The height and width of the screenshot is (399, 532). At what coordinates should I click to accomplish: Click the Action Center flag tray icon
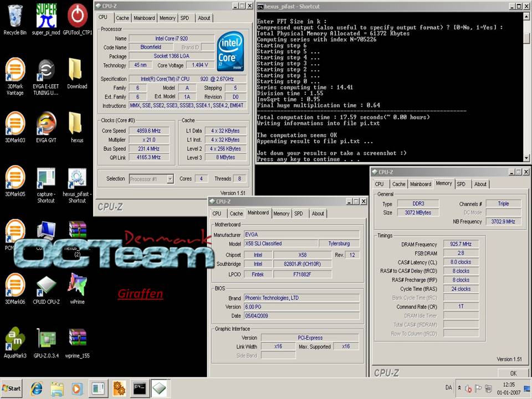(478, 388)
